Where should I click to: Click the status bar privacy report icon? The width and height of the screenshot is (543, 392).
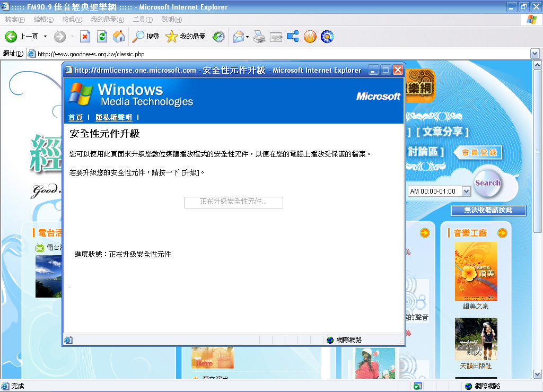click(x=418, y=386)
